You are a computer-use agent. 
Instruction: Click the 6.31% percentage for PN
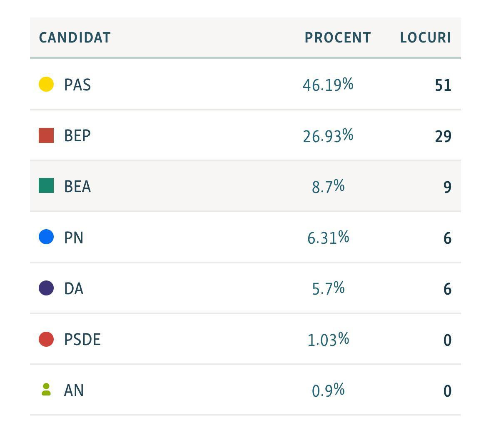coord(328,238)
